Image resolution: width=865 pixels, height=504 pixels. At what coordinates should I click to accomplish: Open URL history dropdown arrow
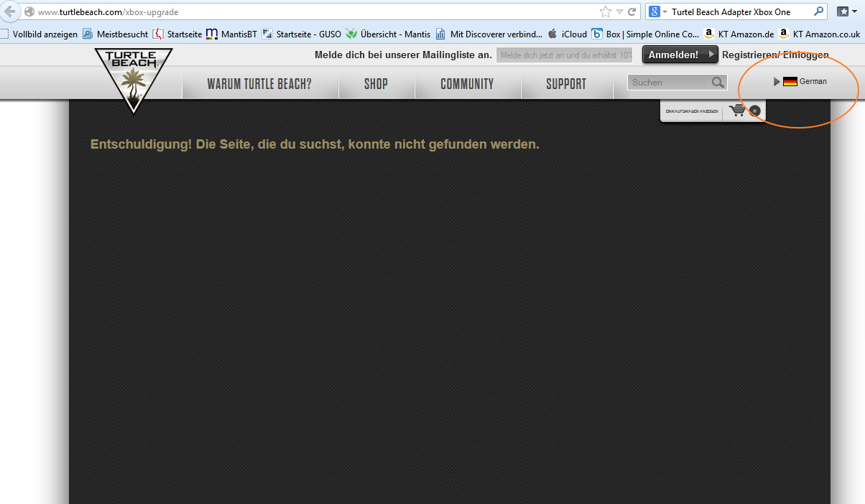coord(619,12)
